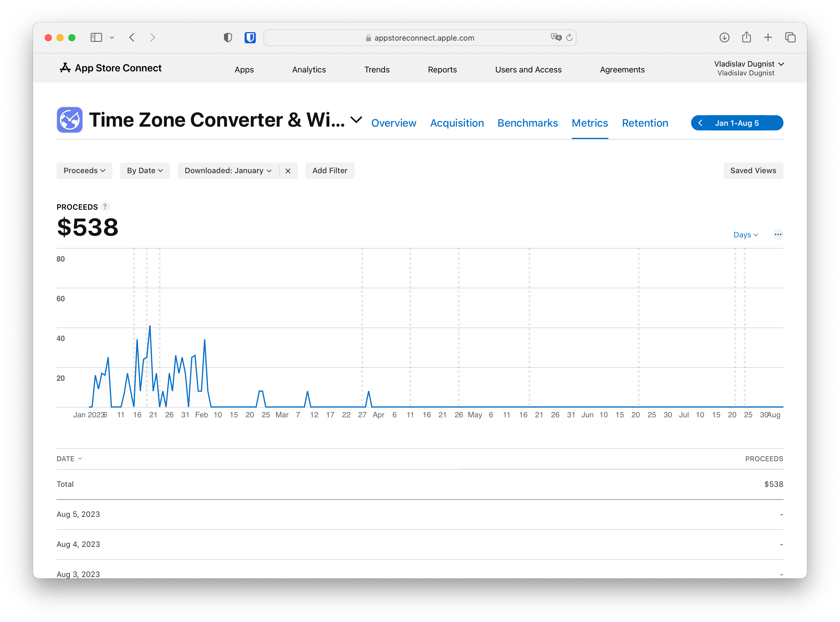Click Proceeds help question mark
840x622 pixels.
[x=105, y=207]
